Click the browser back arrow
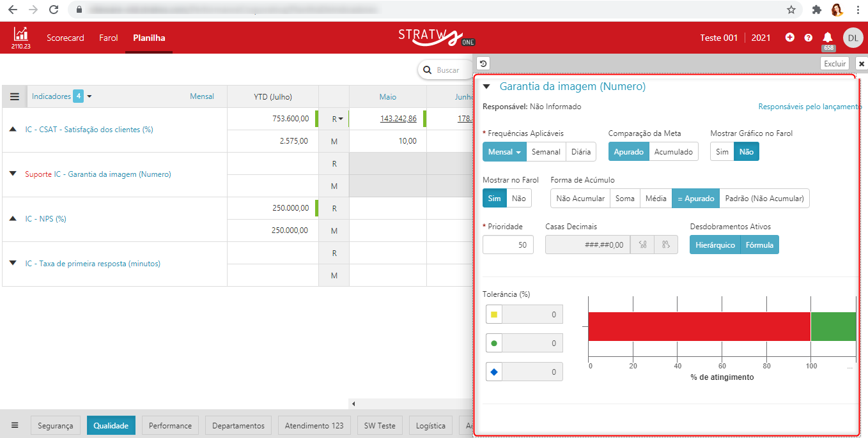The height and width of the screenshot is (438, 868). click(12, 10)
